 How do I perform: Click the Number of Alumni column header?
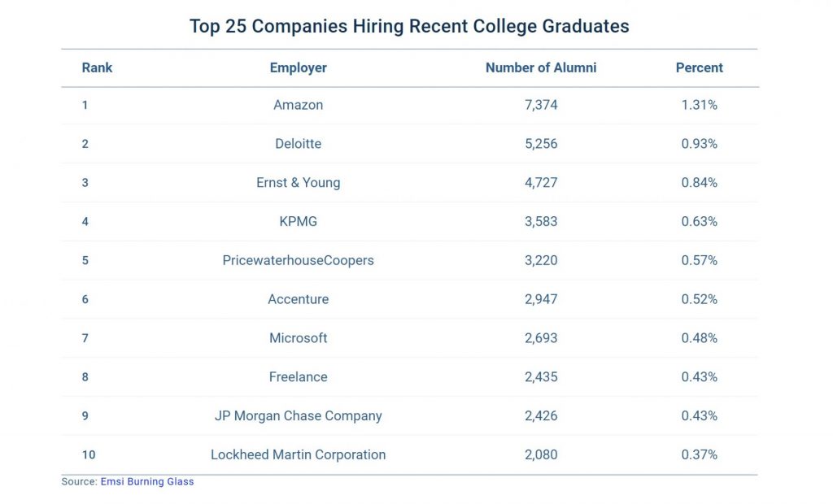541,67
